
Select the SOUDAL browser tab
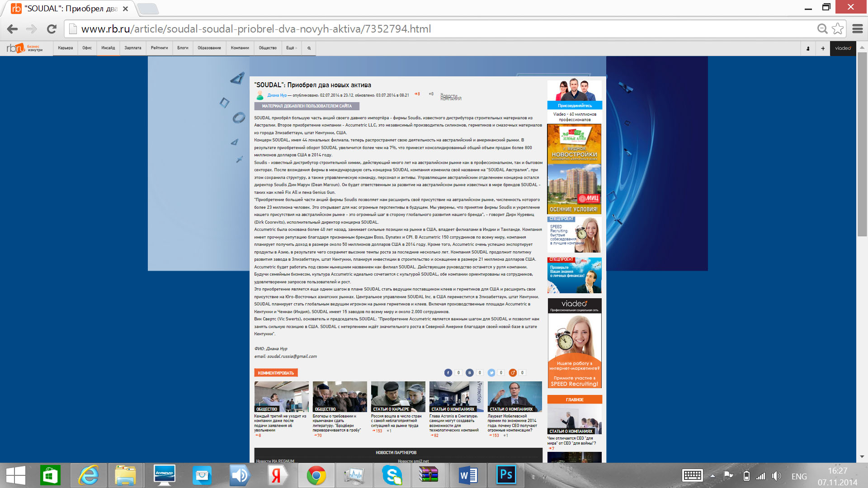click(x=71, y=9)
